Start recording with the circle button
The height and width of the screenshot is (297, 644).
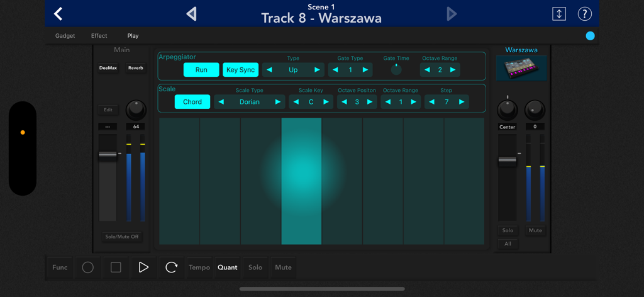[x=88, y=267]
